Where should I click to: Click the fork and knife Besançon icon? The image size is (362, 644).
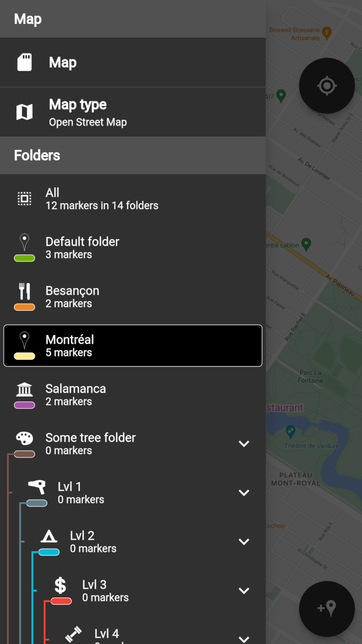pyautogui.click(x=24, y=290)
